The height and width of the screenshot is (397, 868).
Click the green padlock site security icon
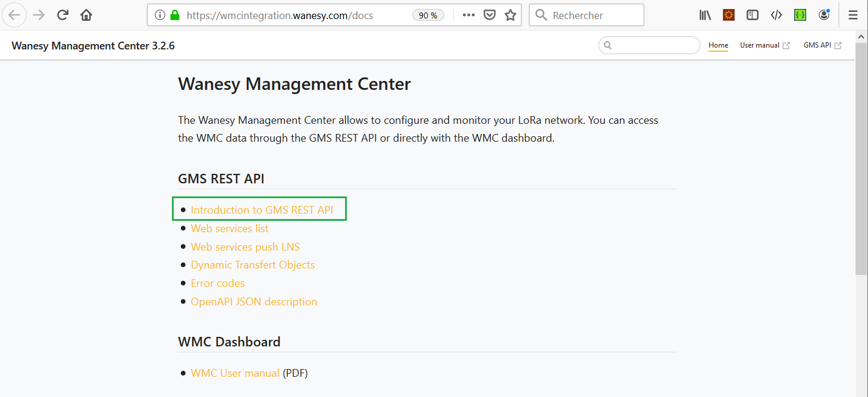(175, 15)
